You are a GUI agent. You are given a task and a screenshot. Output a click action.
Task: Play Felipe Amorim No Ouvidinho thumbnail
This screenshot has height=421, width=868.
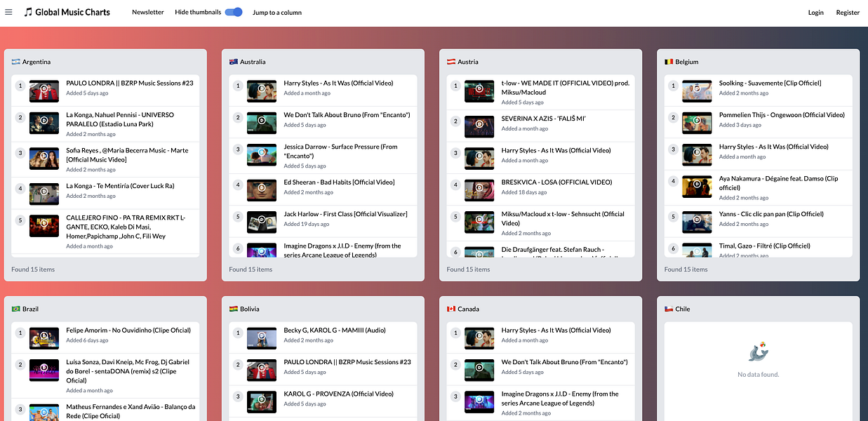44,337
